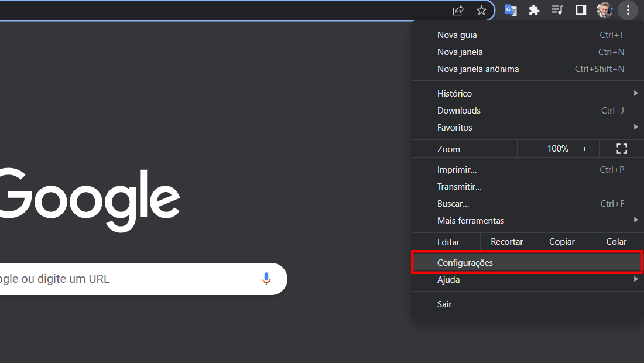Choose Imprimir... from the menu
The width and height of the screenshot is (644, 363).
click(x=527, y=170)
